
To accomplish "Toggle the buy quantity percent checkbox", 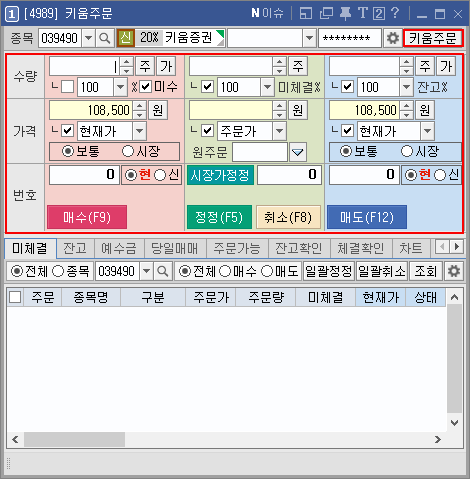I will [x=68, y=87].
